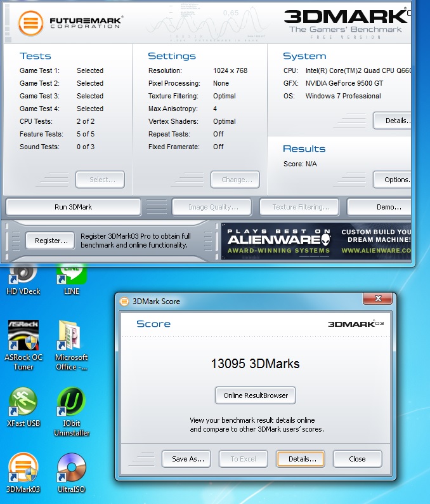The width and height of the screenshot is (430, 504).
Task: Click the Texture Filtering button
Action: [299, 207]
